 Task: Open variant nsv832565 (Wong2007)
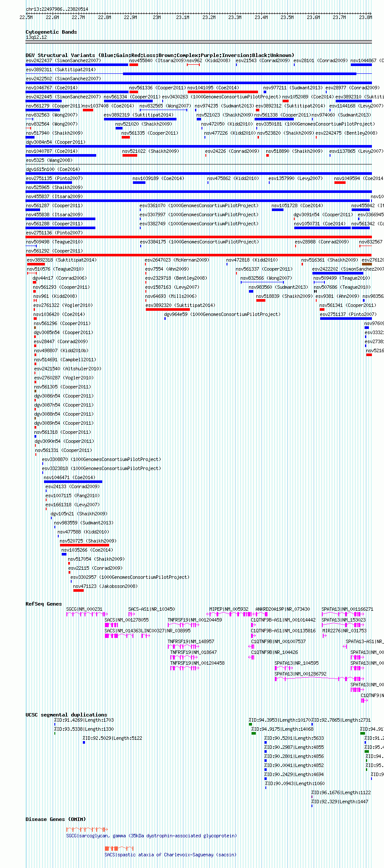click(x=165, y=106)
